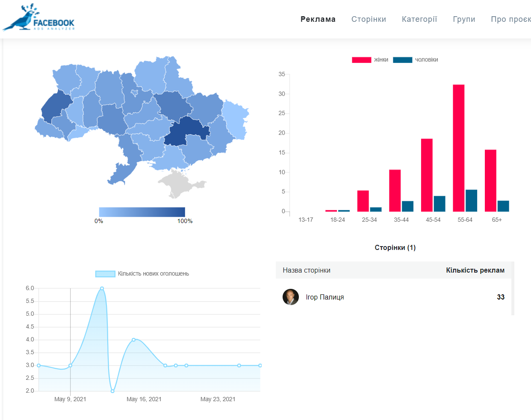Select the Групи navigation item
This screenshot has width=531, height=420.
click(464, 19)
